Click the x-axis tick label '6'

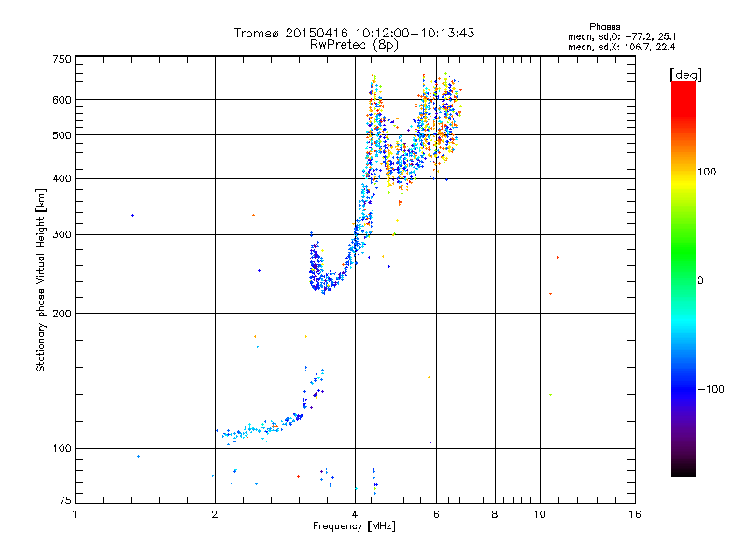(x=436, y=514)
